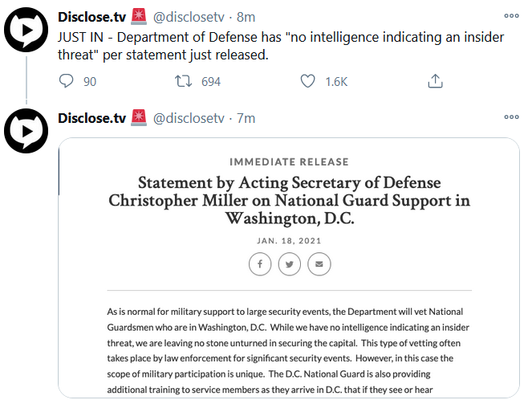532x400 pixels.
Task: Open the 8m timestamp of first tweet
Action: (246, 17)
